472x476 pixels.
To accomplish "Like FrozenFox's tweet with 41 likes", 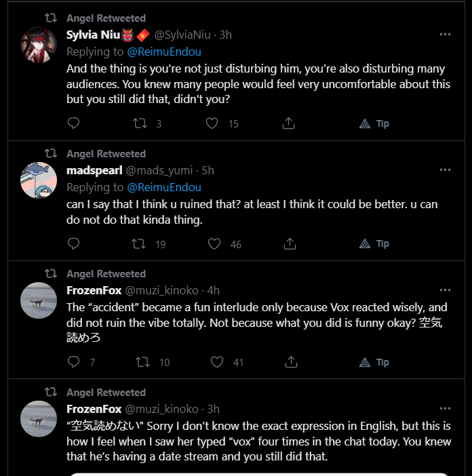I will click(x=216, y=362).
